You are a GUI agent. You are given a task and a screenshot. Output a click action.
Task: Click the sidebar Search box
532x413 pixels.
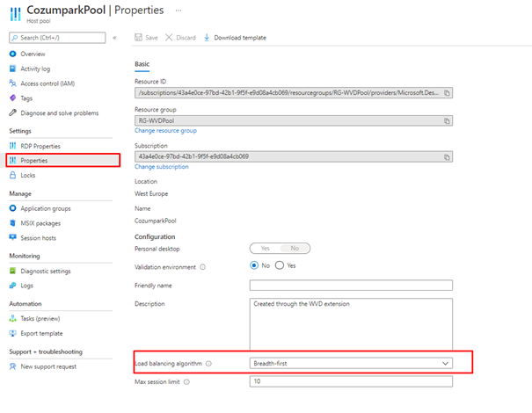tap(57, 38)
